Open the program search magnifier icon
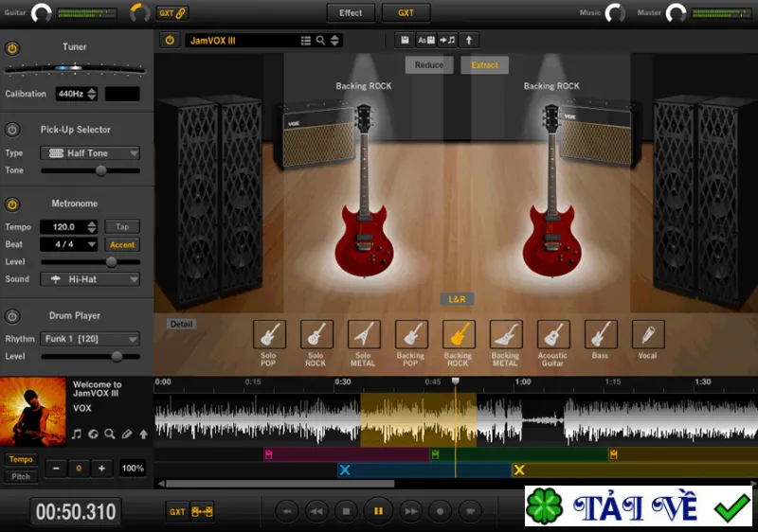The height and width of the screenshot is (532, 758). (x=320, y=41)
